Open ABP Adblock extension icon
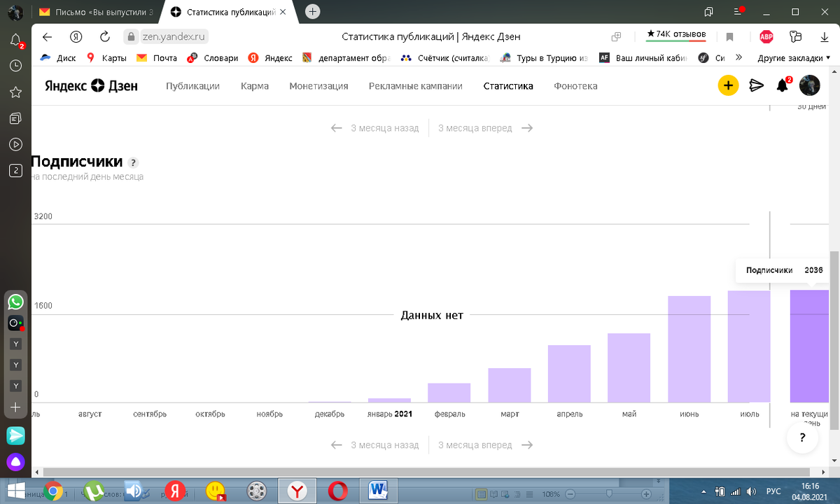The image size is (840, 504). 766,36
